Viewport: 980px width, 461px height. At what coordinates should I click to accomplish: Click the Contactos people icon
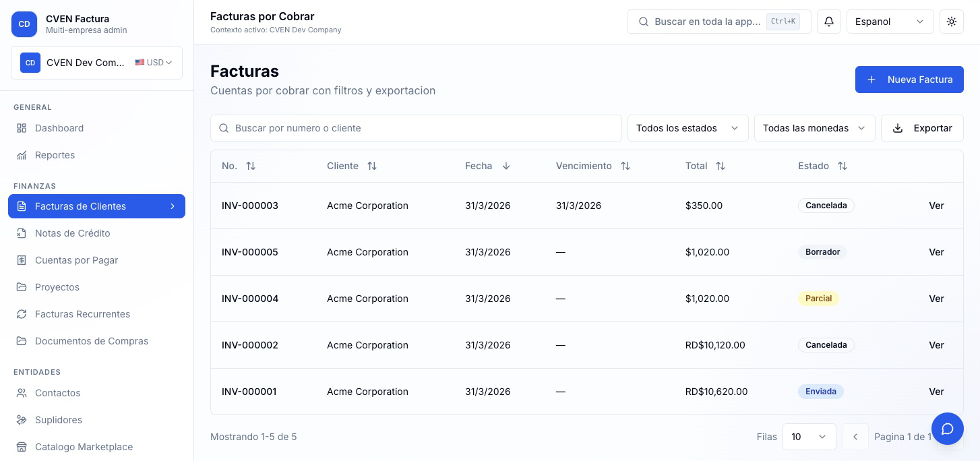point(22,393)
